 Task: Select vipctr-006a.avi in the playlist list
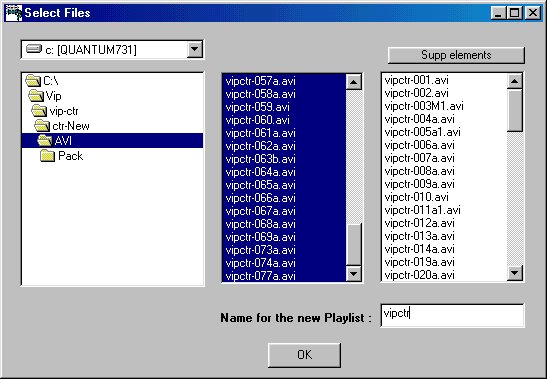(x=444, y=145)
